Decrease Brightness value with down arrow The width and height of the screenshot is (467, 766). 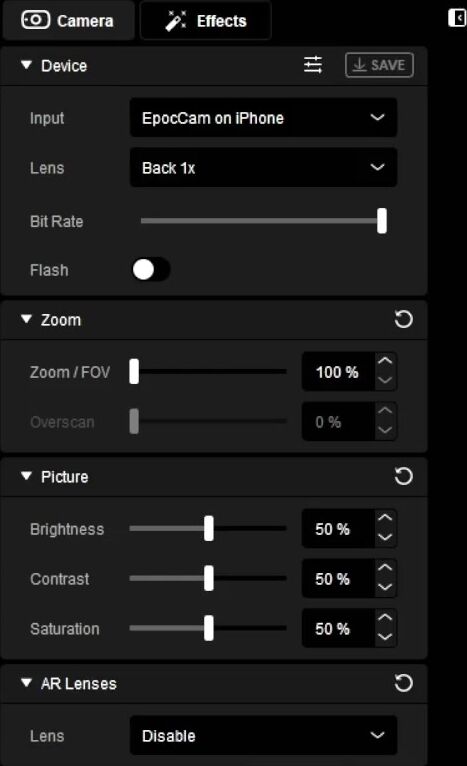coord(385,538)
